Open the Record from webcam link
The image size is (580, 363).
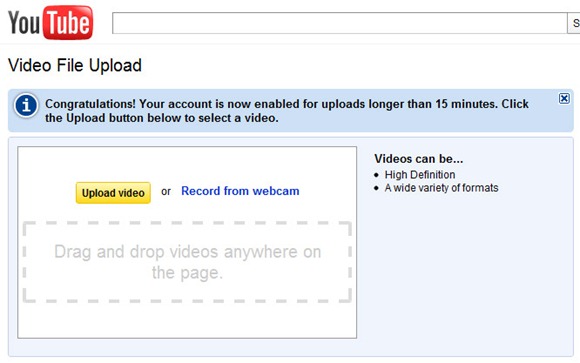click(240, 191)
